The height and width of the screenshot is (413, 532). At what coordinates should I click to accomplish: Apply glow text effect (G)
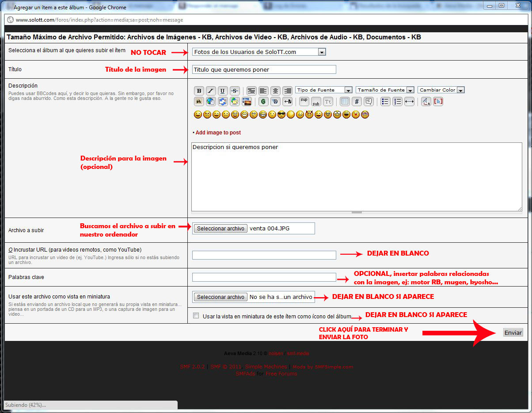[x=263, y=101]
